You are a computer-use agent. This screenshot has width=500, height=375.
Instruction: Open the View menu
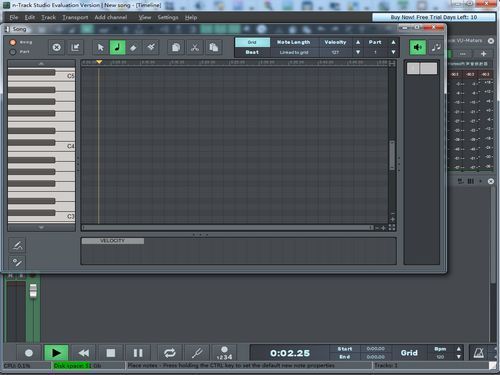(x=145, y=17)
